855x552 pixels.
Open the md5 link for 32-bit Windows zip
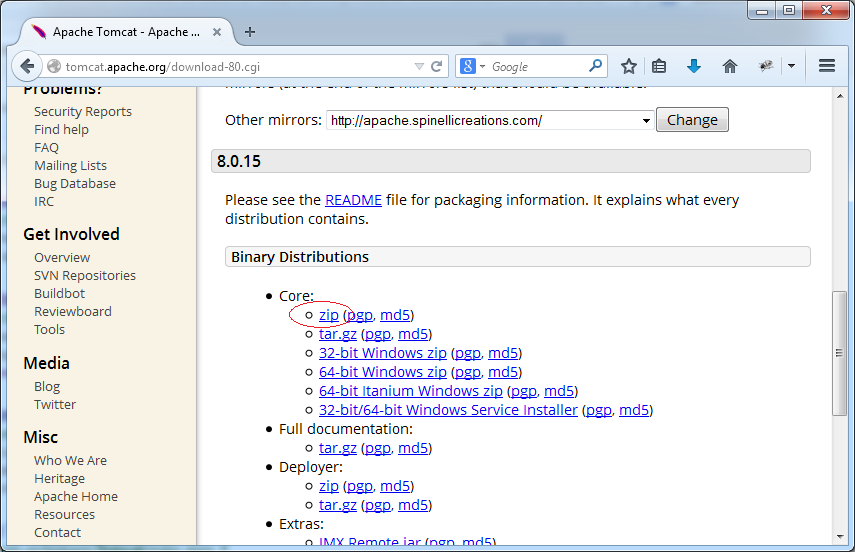click(503, 353)
